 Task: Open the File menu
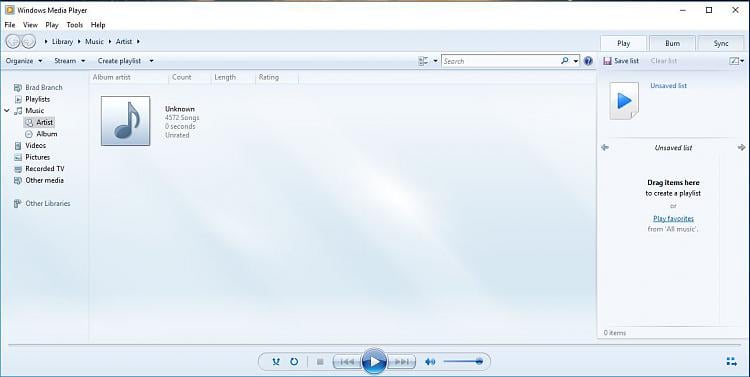(10, 25)
